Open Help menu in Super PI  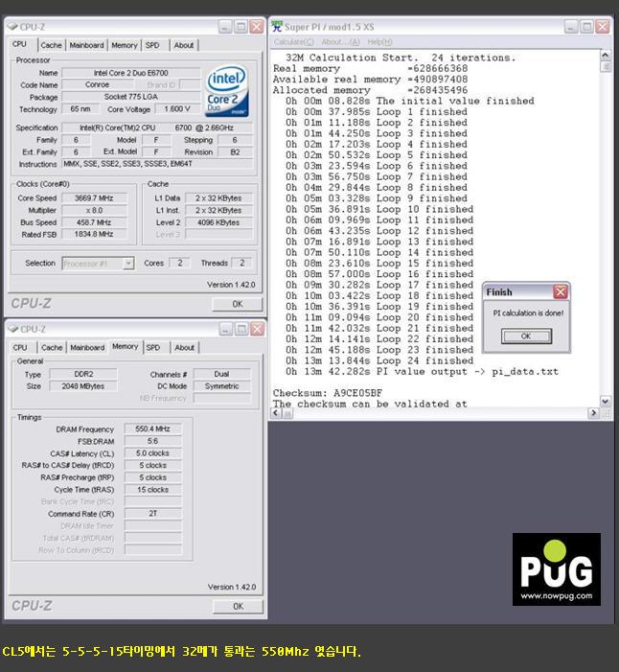click(x=379, y=42)
